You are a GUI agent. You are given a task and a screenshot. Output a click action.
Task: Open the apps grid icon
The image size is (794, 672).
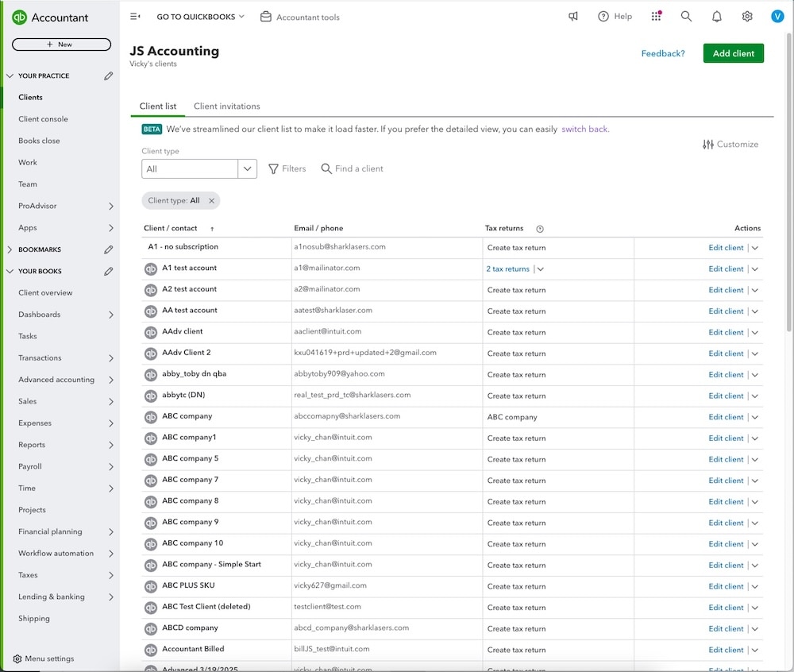click(656, 16)
